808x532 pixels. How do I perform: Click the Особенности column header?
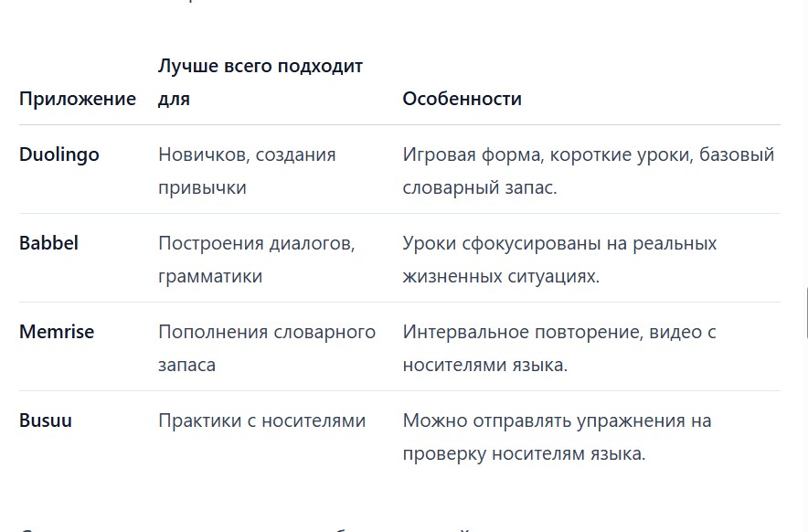point(462,99)
